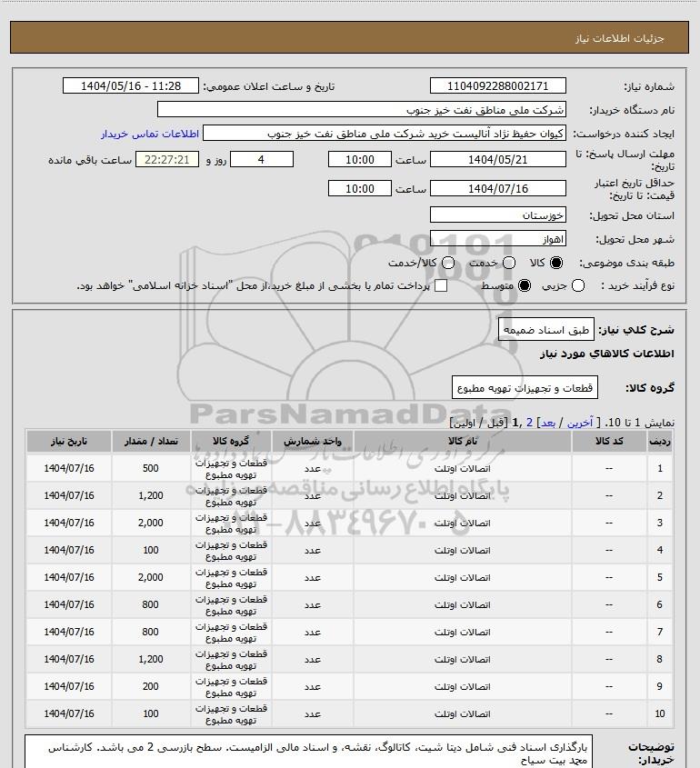
Task: Click quantity 800 in row 6
Action: [151, 604]
